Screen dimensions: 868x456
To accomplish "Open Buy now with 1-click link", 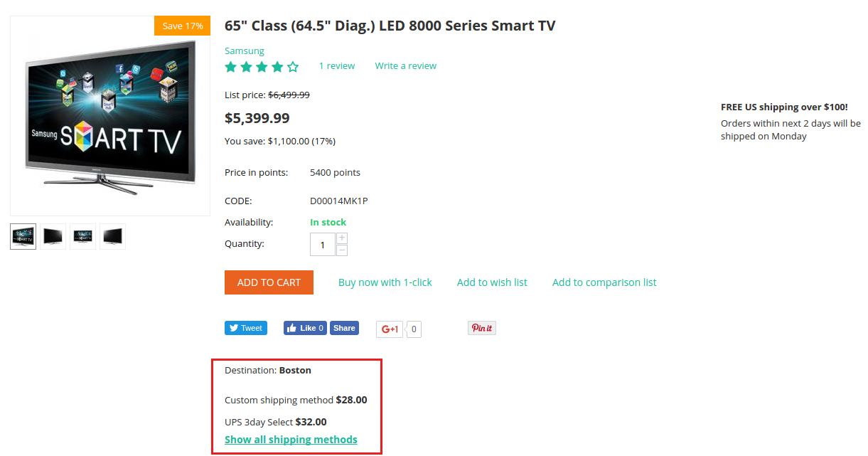I will click(x=385, y=282).
